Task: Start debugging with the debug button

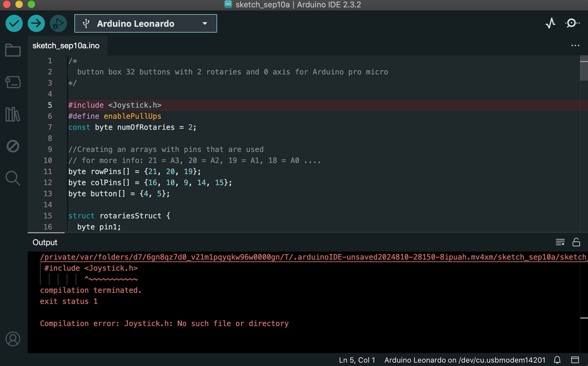Action: 58,23
